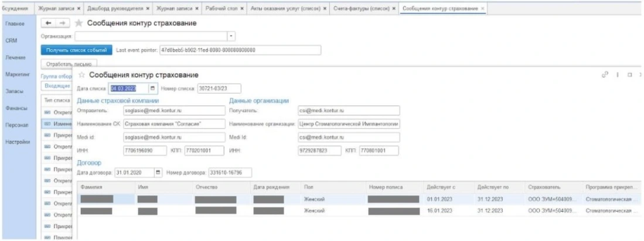Close the Акты оказания услуг (список) tab
Screen dimensions: 644x241
pyautogui.click(x=325, y=8)
